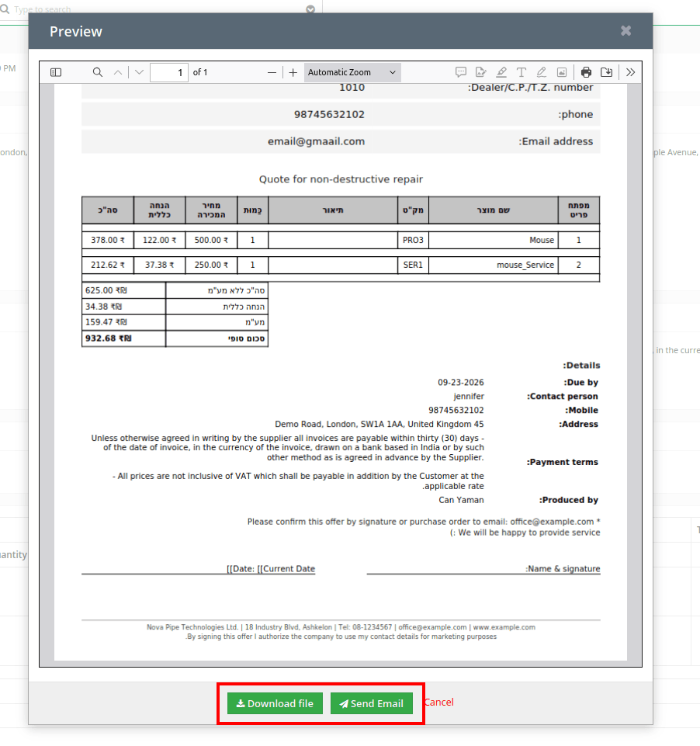The width and height of the screenshot is (700, 746).
Task: Select the signature annotation tool
Action: pos(481,72)
